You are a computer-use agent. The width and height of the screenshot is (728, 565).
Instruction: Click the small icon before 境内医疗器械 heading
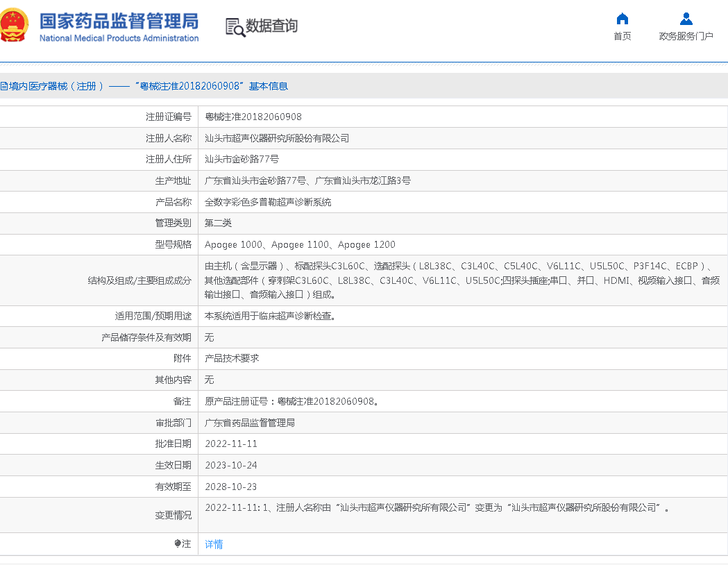coord(3,87)
